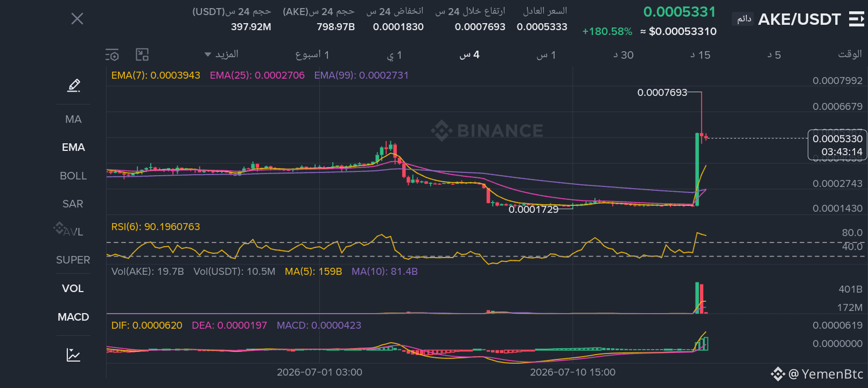Click the 2026-07-10 15:00 date label
868x388 pixels.
point(572,372)
